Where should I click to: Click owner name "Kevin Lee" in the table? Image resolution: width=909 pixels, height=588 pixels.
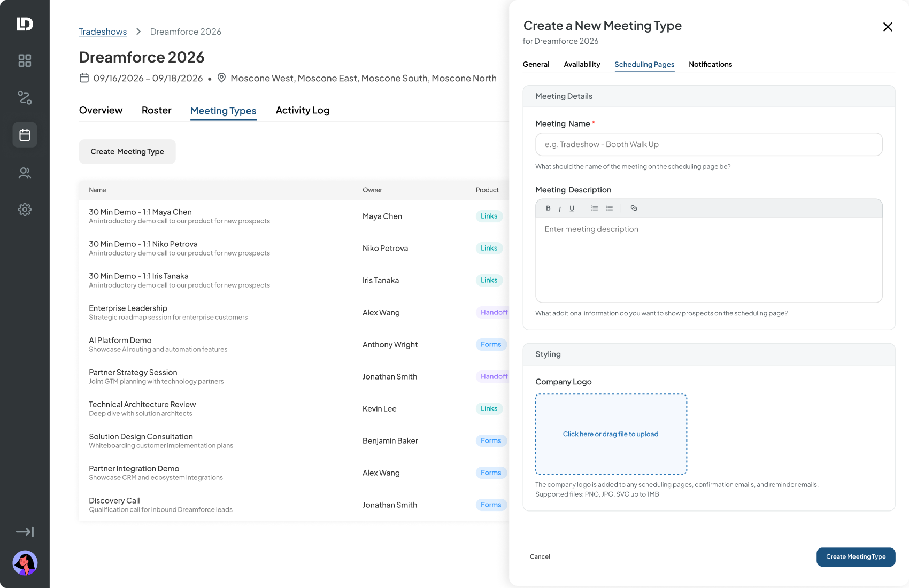pos(379,408)
